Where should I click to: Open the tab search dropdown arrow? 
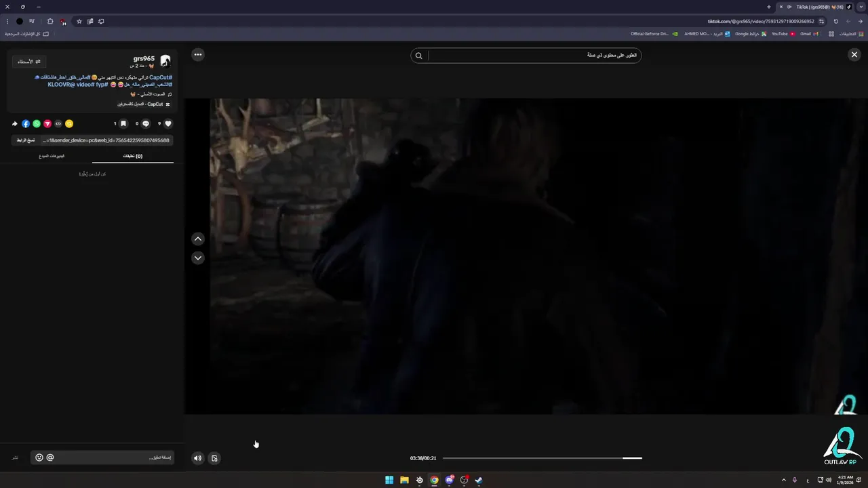tap(861, 7)
